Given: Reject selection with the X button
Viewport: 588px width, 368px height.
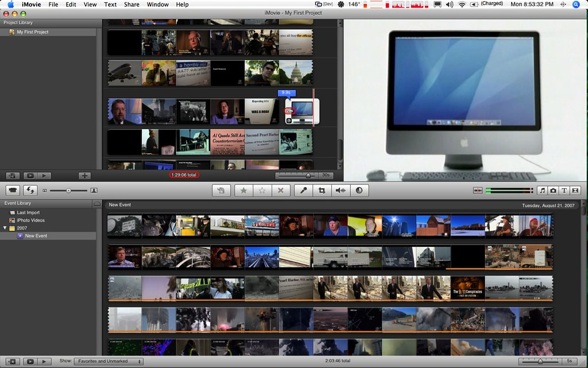Looking at the screenshot, I should point(280,191).
